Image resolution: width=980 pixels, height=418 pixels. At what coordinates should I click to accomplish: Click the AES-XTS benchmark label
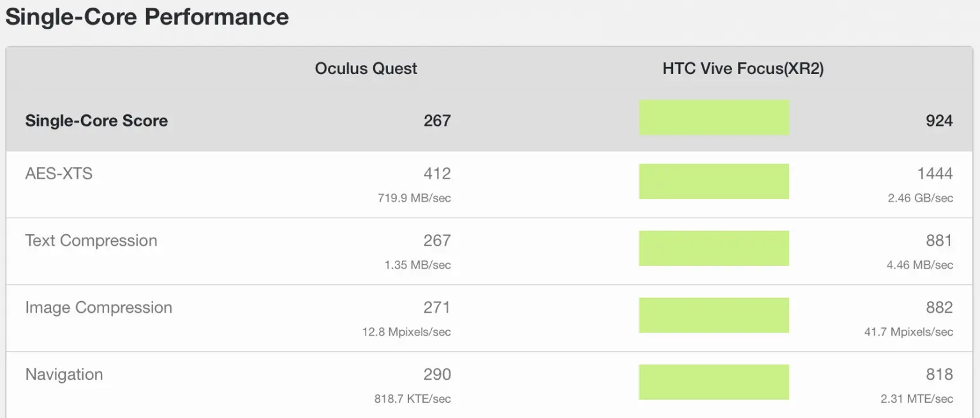[x=59, y=174]
